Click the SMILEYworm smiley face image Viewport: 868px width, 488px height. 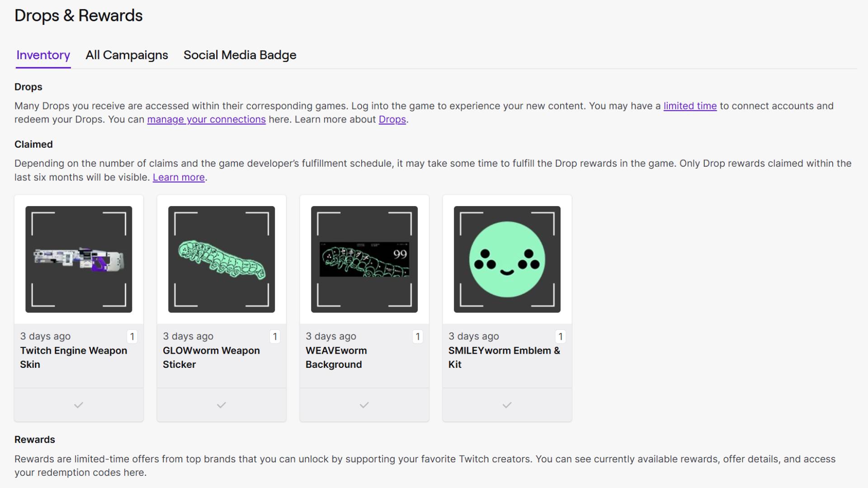click(x=507, y=260)
